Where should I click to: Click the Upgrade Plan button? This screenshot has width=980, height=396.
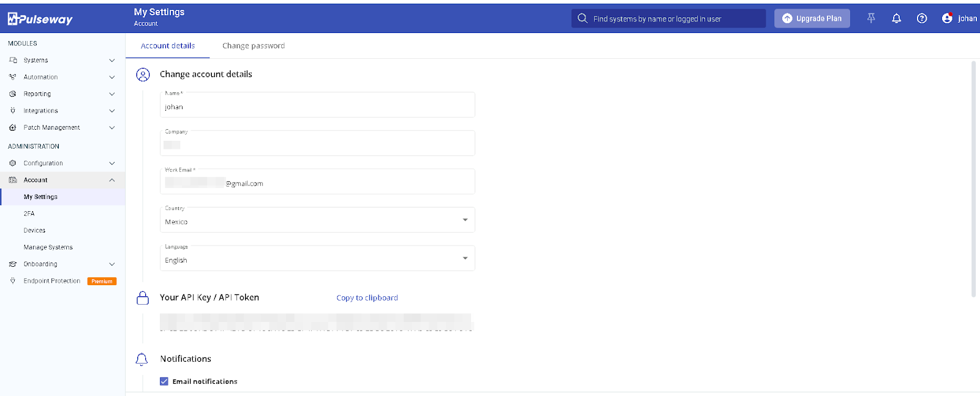point(812,18)
